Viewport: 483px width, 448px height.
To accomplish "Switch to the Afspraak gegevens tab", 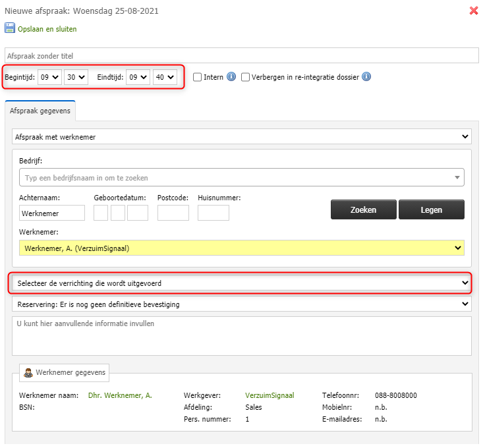I will coord(40,111).
